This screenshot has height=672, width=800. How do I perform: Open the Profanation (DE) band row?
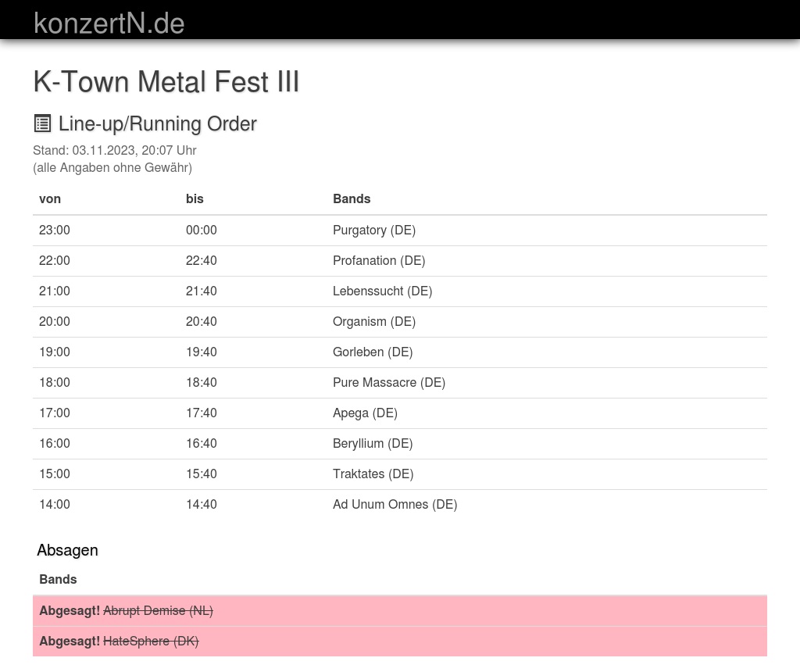pyautogui.click(x=378, y=260)
